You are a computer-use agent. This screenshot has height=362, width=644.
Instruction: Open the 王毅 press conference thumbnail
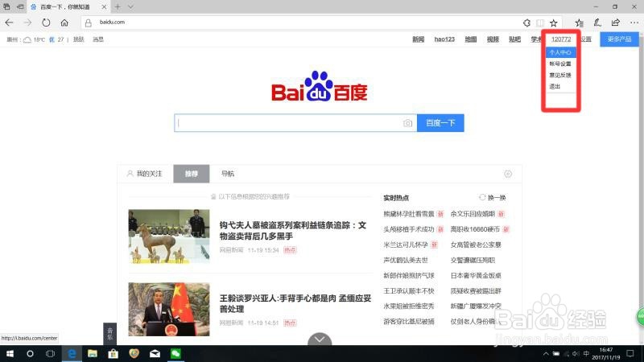tap(169, 309)
